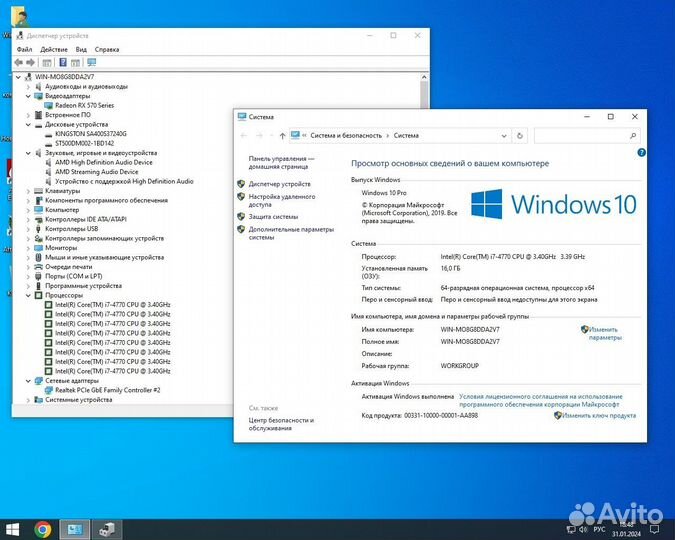This screenshot has height=540, width=675.
Task: Click the ST500DM002-1BD142 disk icon
Action: [49, 143]
